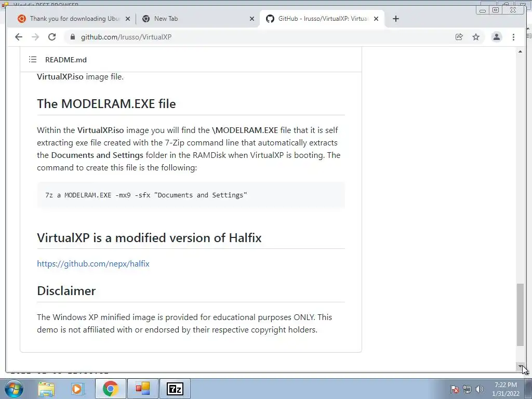Click the Chrome taskbar icon

coord(110,389)
